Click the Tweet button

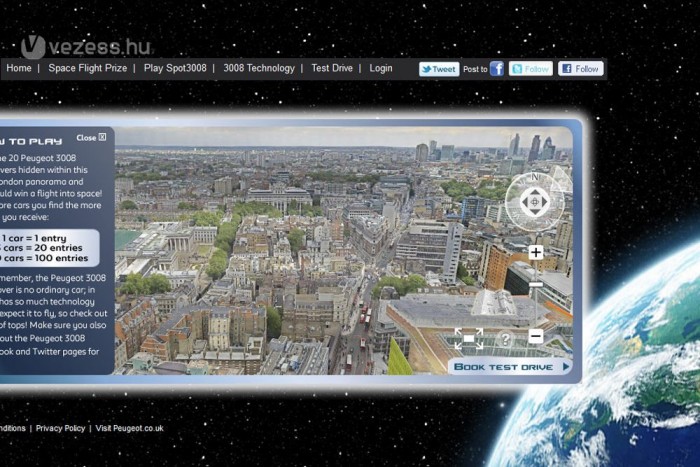click(x=439, y=69)
